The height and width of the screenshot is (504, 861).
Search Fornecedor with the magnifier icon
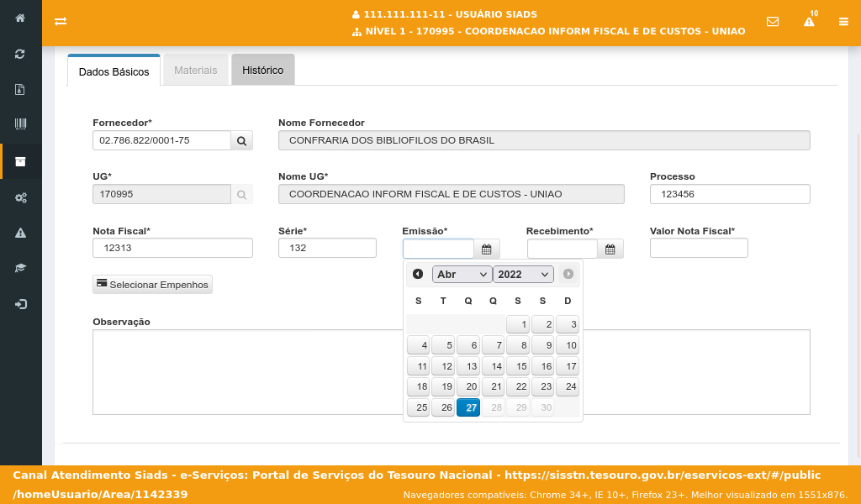coord(241,141)
